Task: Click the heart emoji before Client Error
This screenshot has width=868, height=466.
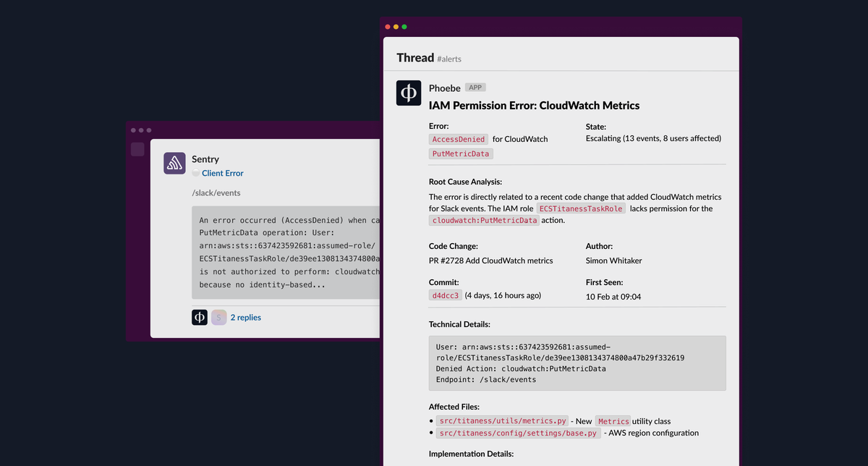Action: point(195,174)
